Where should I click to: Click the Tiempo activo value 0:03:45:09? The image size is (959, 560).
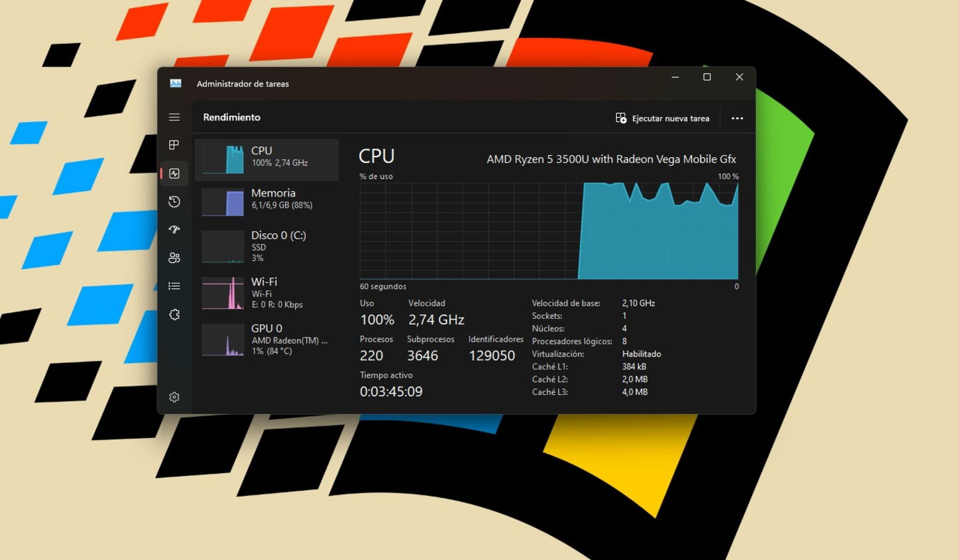(x=392, y=392)
